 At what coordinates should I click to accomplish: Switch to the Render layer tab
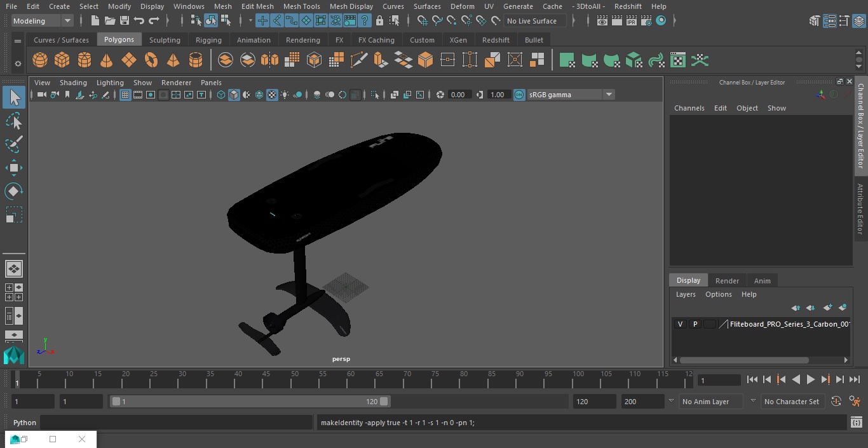tap(727, 281)
